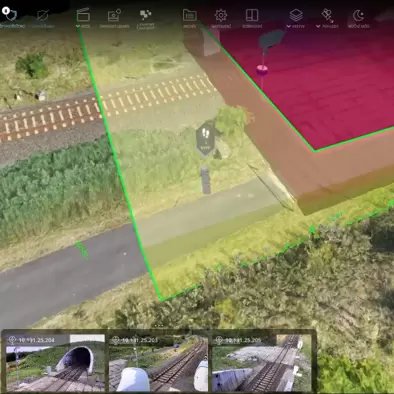
Task: Open the camera feed ending in .205
Action: point(262,363)
